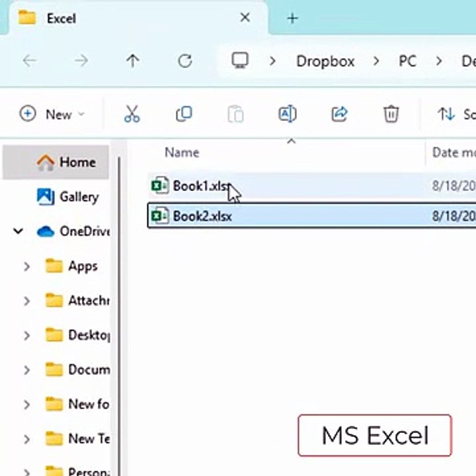476x476 pixels.
Task: Open the Sort options button
Action: (456, 114)
